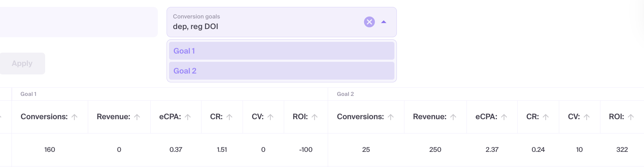Select Goal 1 option in dropdown list

pos(281,51)
